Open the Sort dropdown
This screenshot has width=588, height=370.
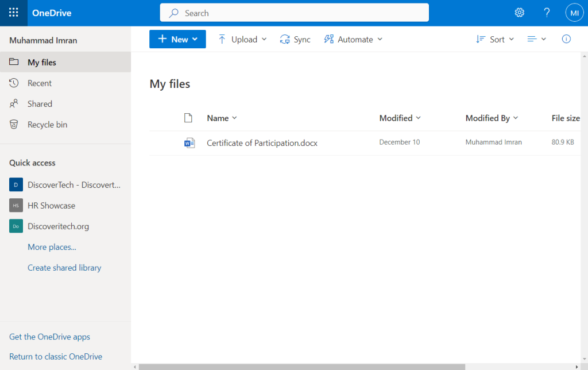click(494, 39)
